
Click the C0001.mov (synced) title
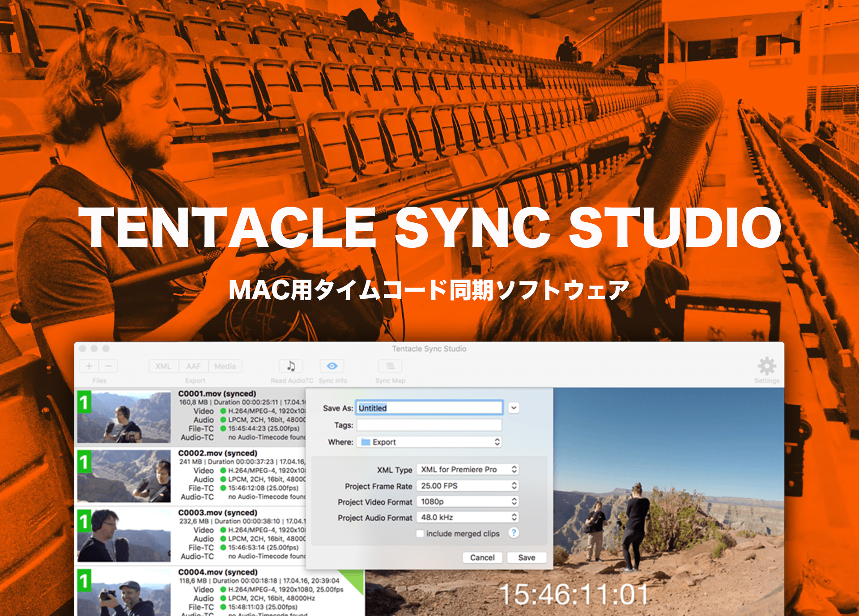coord(217,394)
